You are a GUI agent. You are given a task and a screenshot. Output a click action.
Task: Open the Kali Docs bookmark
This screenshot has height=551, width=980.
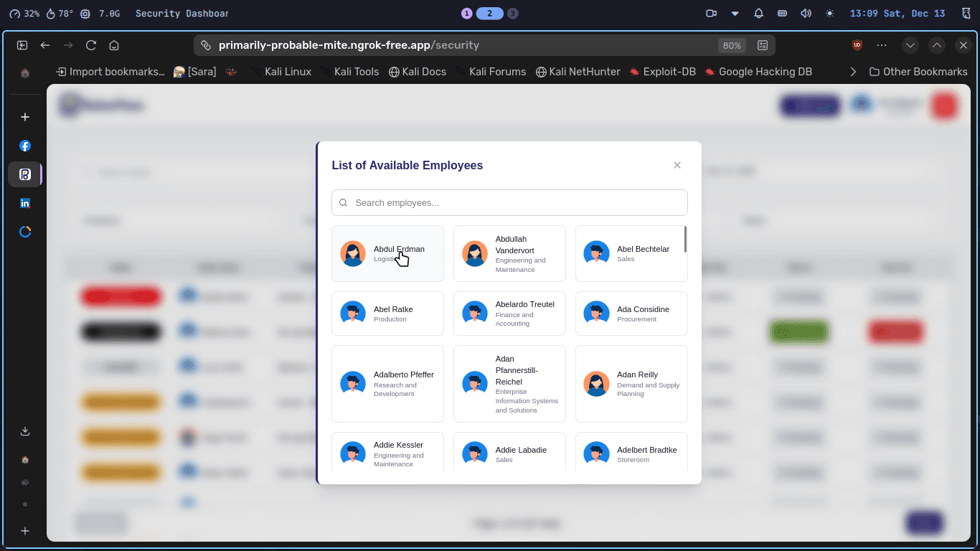418,72
